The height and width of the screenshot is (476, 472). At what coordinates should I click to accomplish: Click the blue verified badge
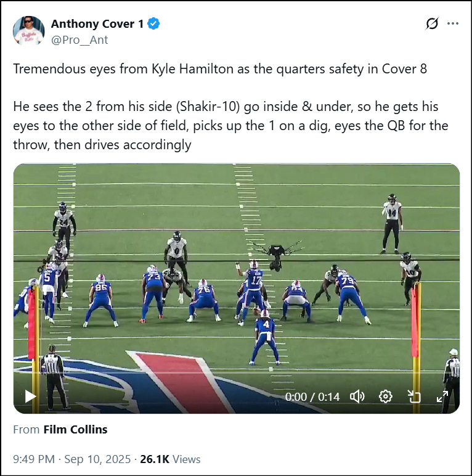(153, 23)
